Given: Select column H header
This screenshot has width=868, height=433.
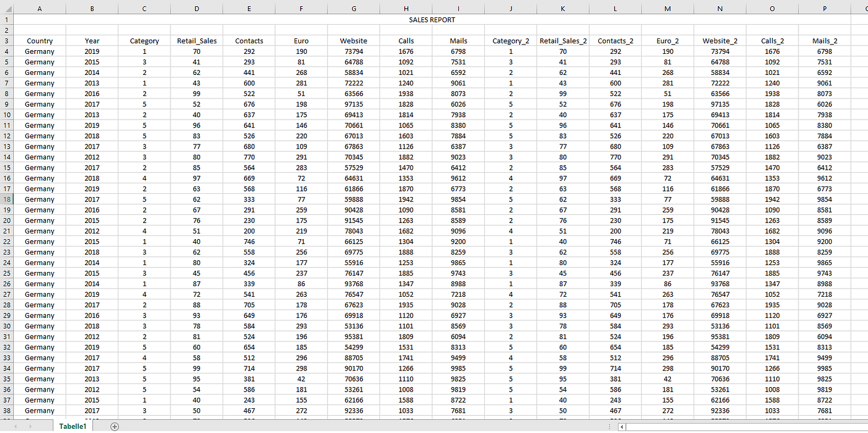Looking at the screenshot, I should pyautogui.click(x=406, y=9).
